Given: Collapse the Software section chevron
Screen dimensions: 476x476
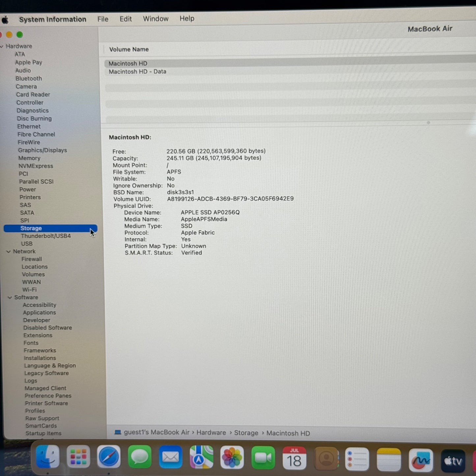Looking at the screenshot, I should (10, 297).
